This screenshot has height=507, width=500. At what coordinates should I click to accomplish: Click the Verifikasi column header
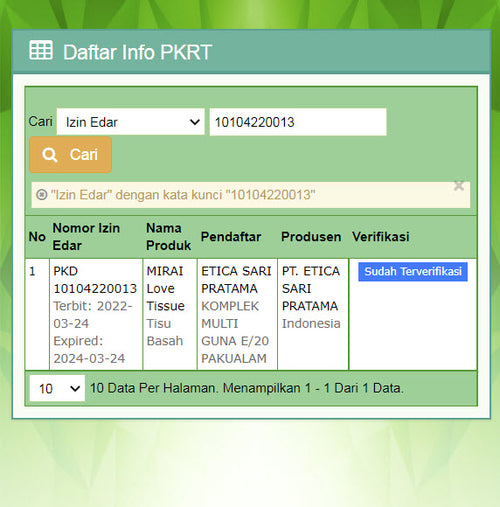[x=381, y=237]
